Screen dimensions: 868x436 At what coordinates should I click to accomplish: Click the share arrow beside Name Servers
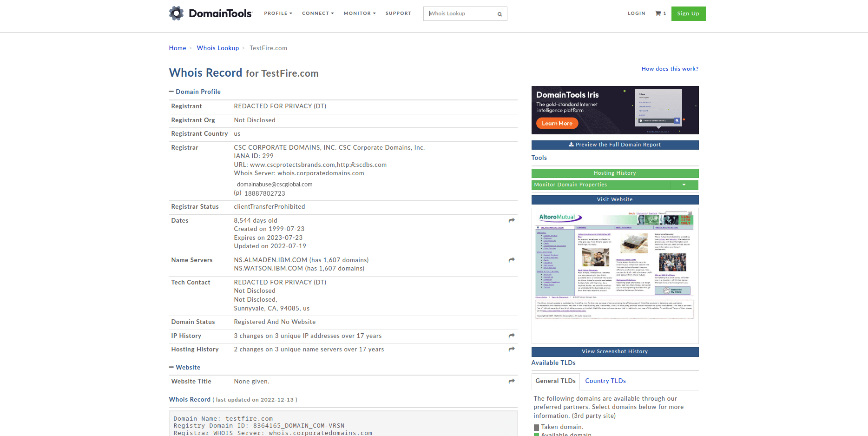(511, 260)
